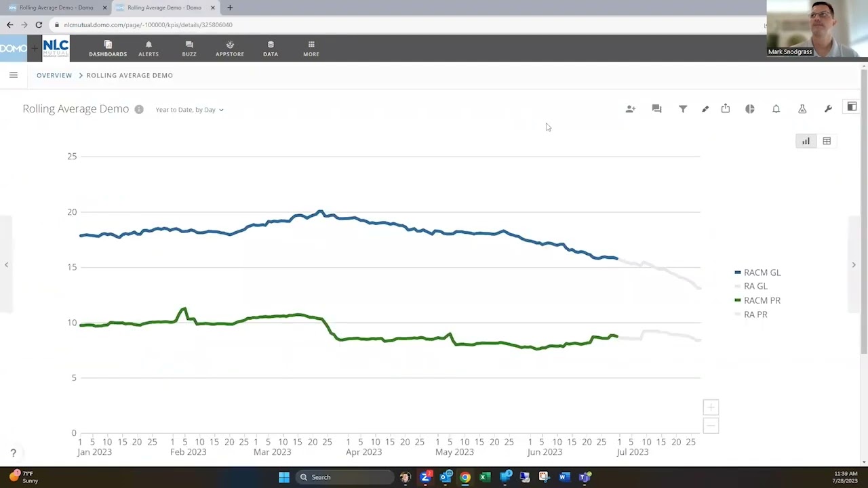Open the Data menu

coord(271,49)
